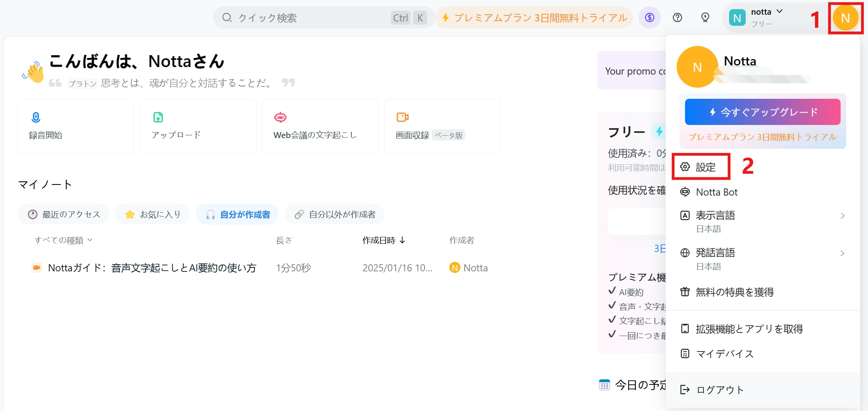Expand the 表示言語 submenu chevron
The height and width of the screenshot is (411, 868).
(x=842, y=216)
